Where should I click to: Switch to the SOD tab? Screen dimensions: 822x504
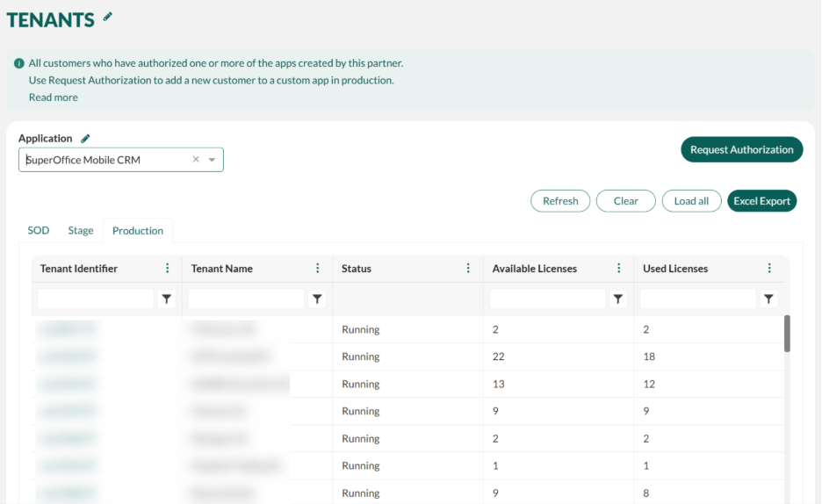[x=39, y=230]
